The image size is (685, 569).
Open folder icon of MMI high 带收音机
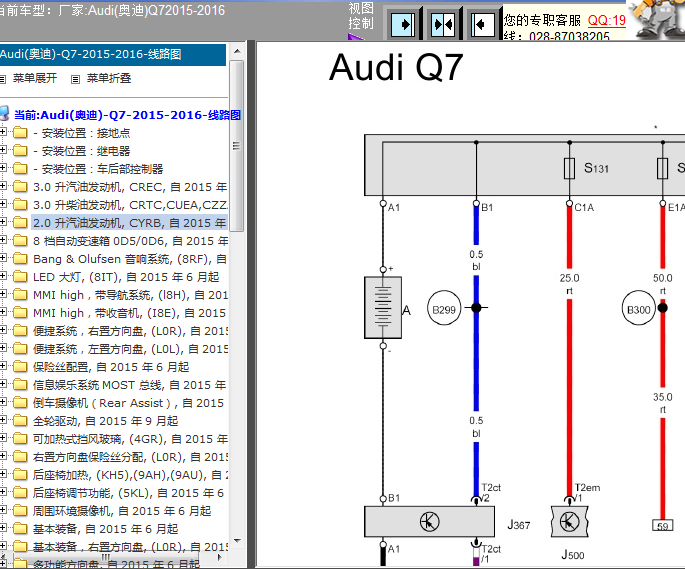click(20, 312)
